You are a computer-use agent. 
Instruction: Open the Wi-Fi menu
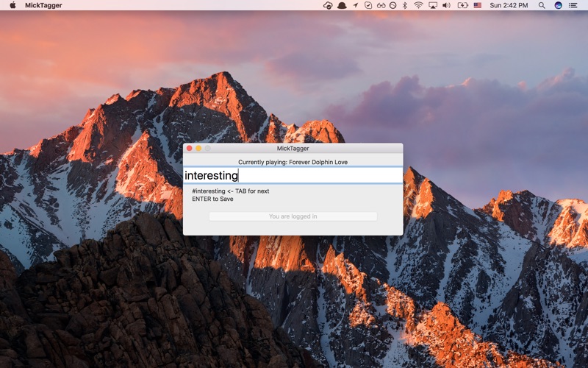click(x=418, y=5)
